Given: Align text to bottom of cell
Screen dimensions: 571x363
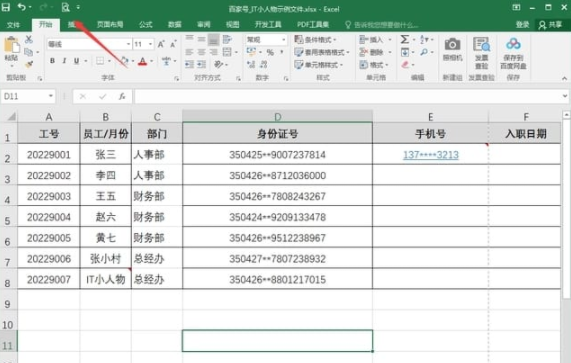Looking at the screenshot, I should (214, 39).
